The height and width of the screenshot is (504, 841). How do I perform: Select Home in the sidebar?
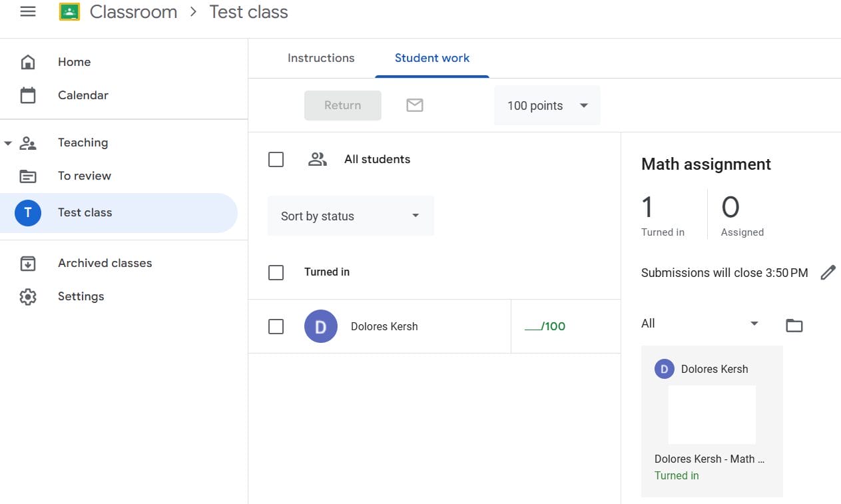pos(74,61)
